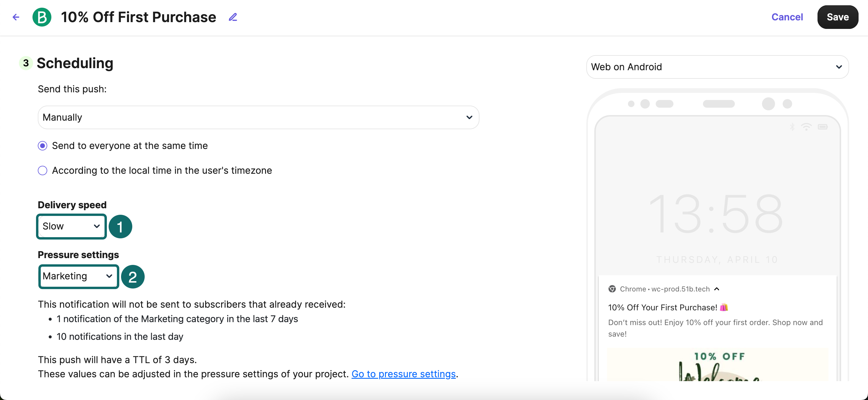Viewport: 868px width, 400px height.
Task: Click the '10 notifications in the last day' line
Action: click(120, 336)
